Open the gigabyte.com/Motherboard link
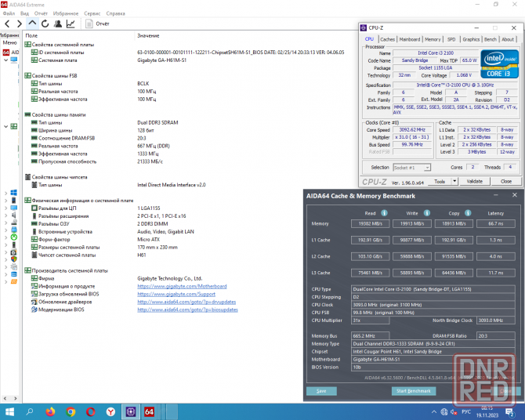525x420 pixels. pos(182,286)
